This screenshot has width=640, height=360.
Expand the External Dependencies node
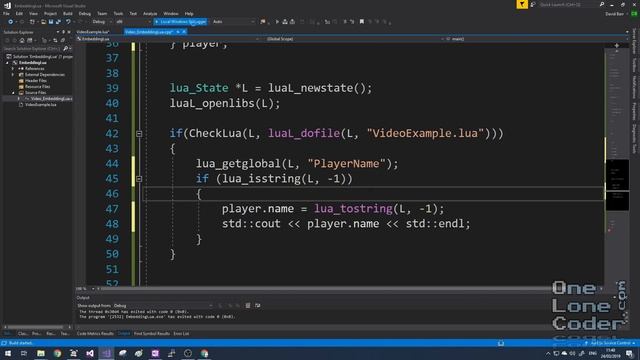pyautogui.click(x=13, y=75)
